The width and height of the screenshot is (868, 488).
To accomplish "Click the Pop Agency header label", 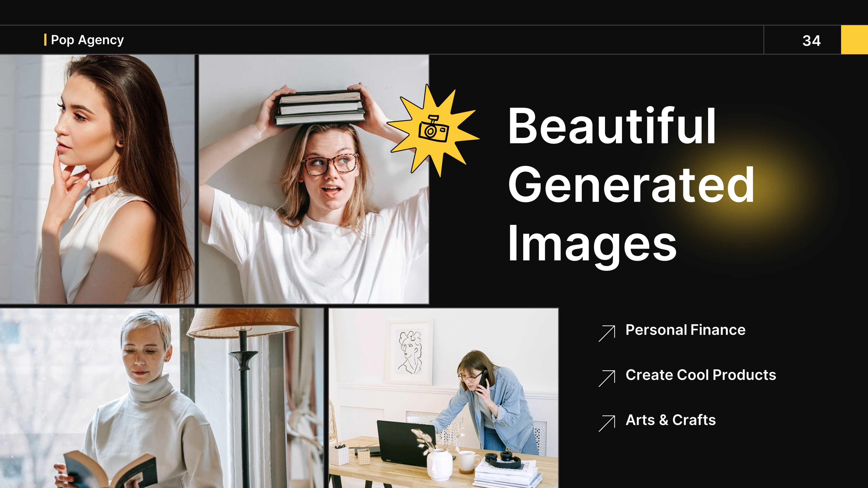I will 87,40.
